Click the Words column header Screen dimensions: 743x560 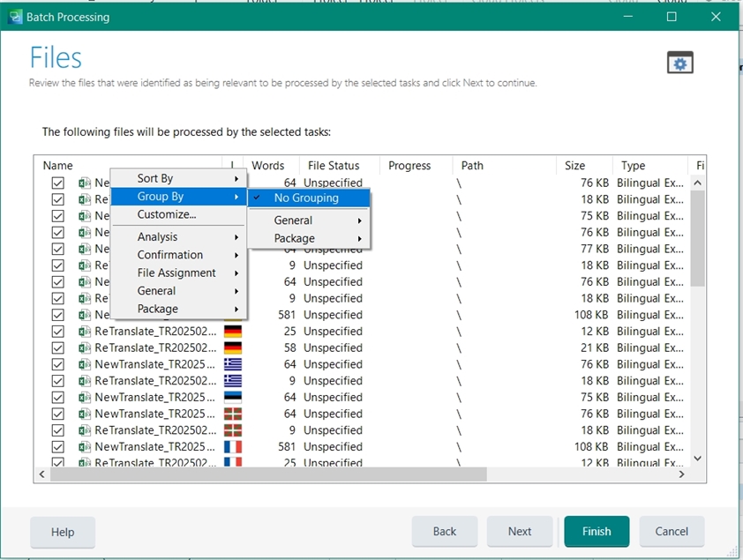pyautogui.click(x=271, y=166)
